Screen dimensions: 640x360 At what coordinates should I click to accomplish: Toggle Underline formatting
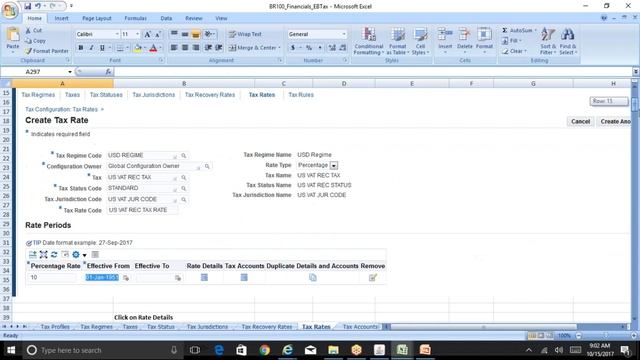[102, 48]
